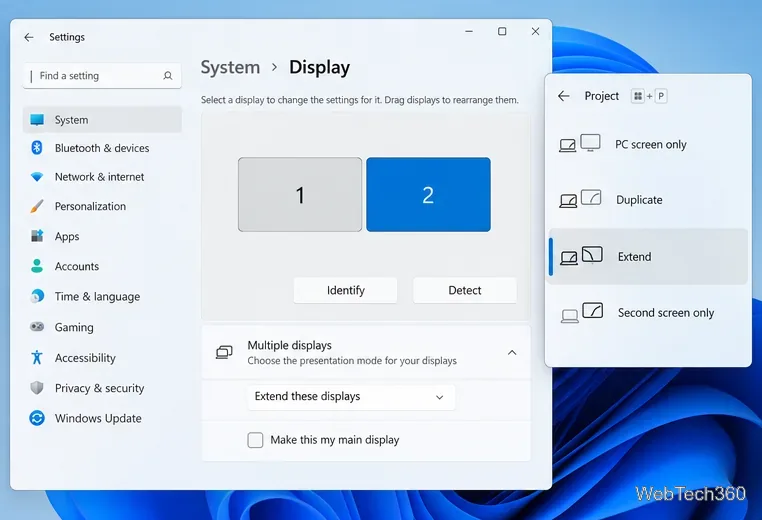762x520 pixels.
Task: Click the Apps icon in sidebar
Action: click(x=37, y=236)
